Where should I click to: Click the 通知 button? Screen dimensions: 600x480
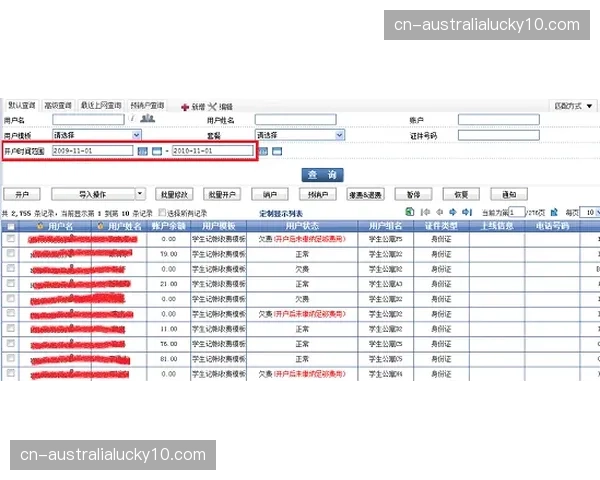509,194
